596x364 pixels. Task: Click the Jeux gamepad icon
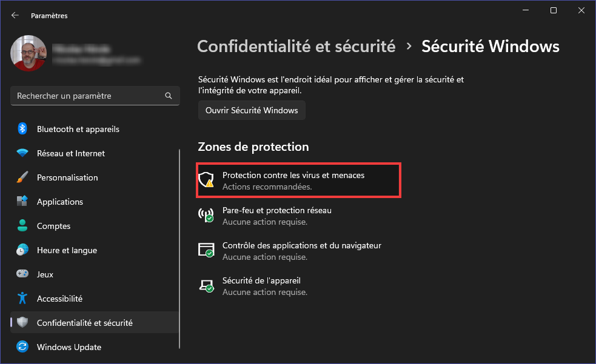(x=22, y=274)
